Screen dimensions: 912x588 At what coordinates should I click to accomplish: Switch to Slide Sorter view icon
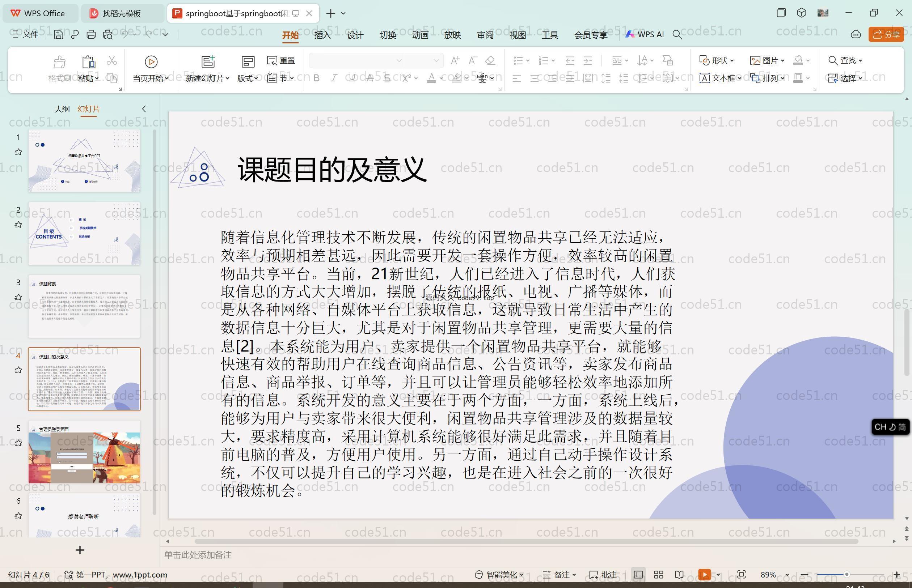[x=659, y=575]
